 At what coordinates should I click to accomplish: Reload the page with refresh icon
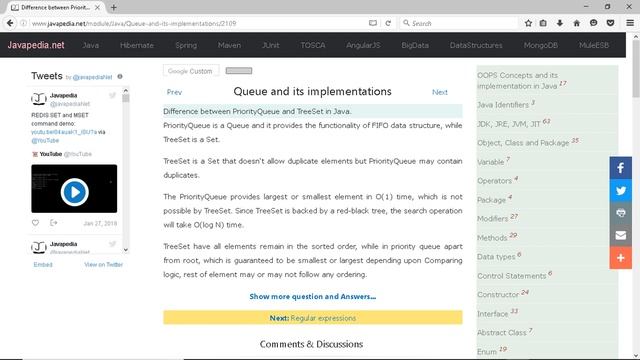(x=388, y=23)
